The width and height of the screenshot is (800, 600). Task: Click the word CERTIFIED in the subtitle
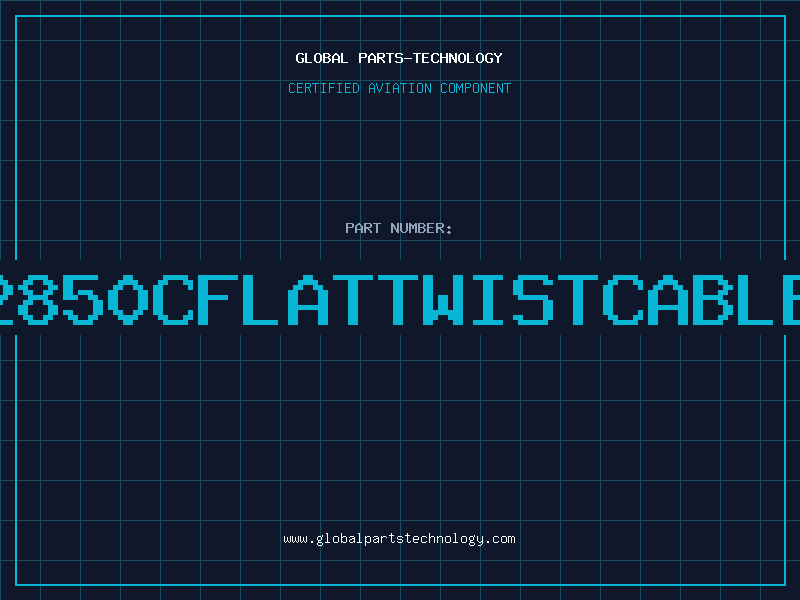point(324,88)
